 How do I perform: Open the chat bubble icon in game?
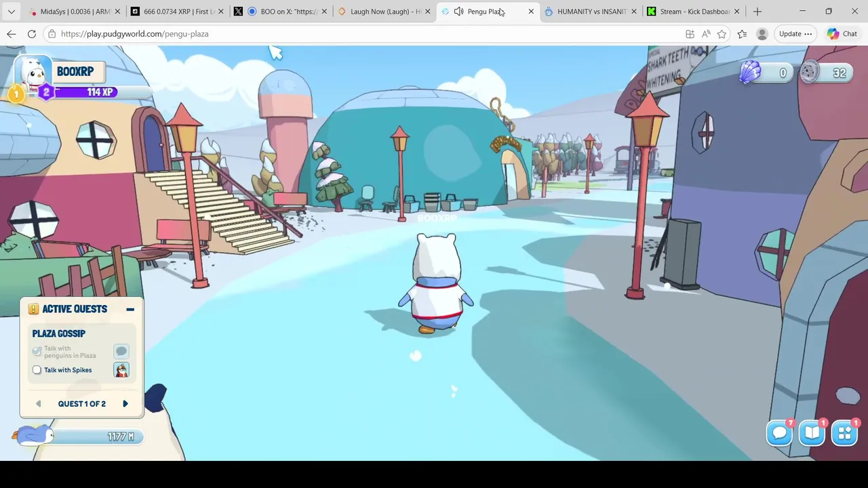779,433
